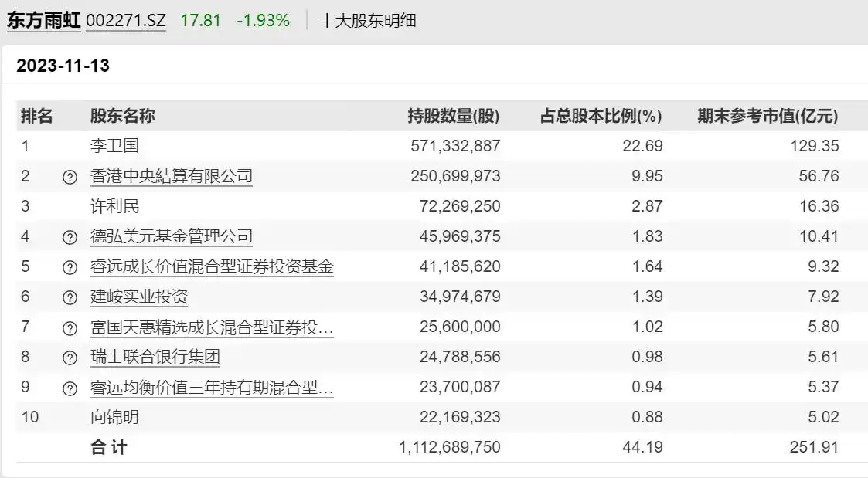Click info icon beside 睿远均衡价值三年持有期 fund
The width and height of the screenshot is (868, 478).
coord(70,388)
